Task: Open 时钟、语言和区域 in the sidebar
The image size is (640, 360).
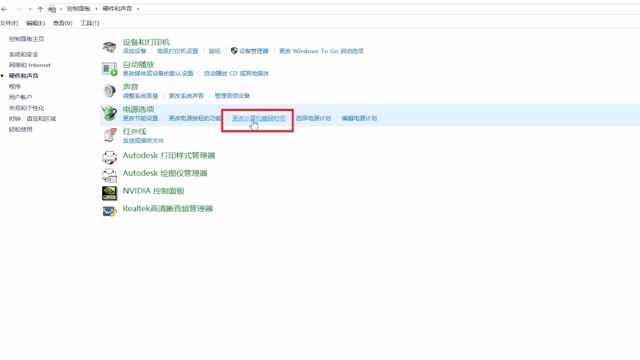Action: 33,118
